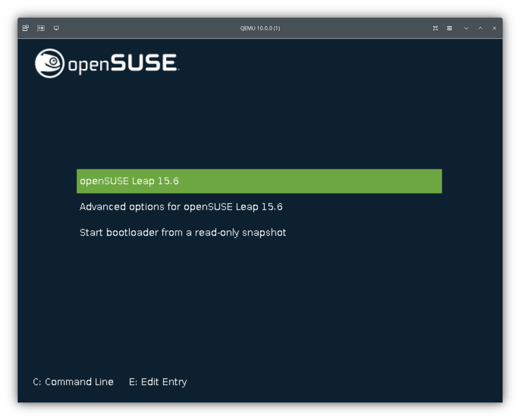This screenshot has height=420, width=520.
Task: Open the window options dropdown menu
Action: click(450, 28)
